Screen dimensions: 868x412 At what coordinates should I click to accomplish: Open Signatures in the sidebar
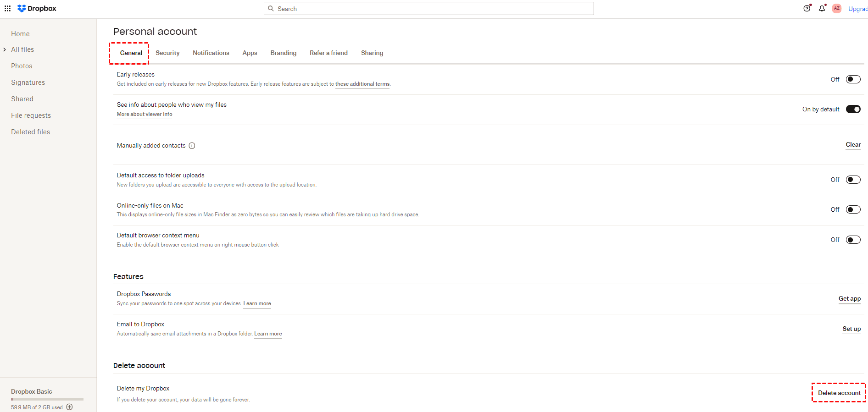[x=28, y=82]
